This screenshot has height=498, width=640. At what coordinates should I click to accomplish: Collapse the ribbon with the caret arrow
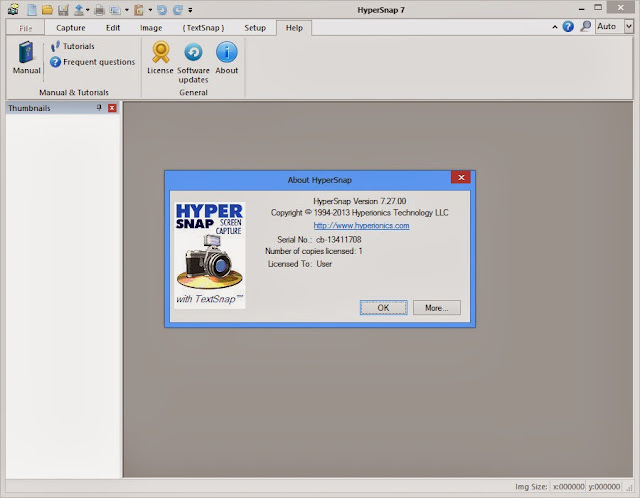[555, 27]
